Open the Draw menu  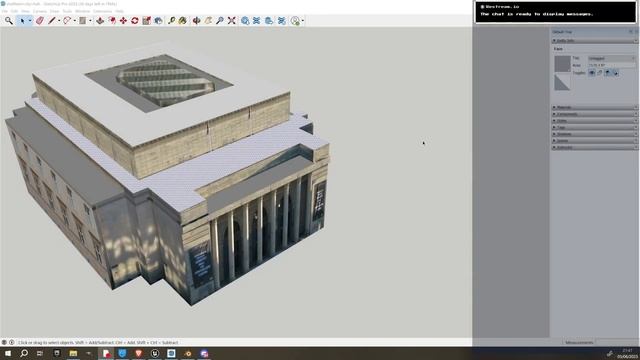pos(54,11)
